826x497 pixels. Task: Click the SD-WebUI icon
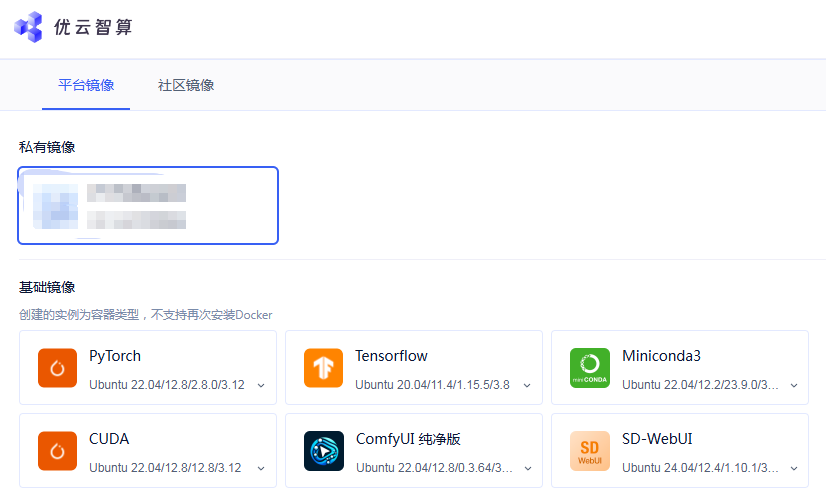[590, 451]
